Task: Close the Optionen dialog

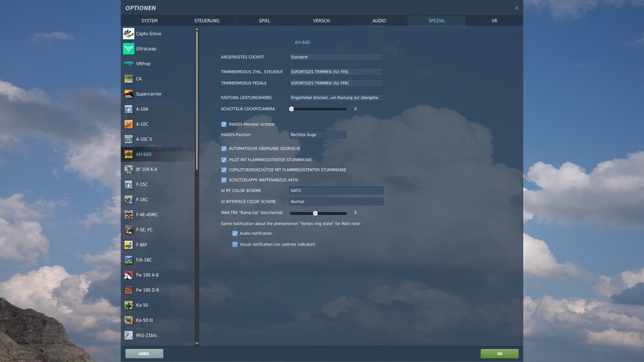Action: coord(516,8)
